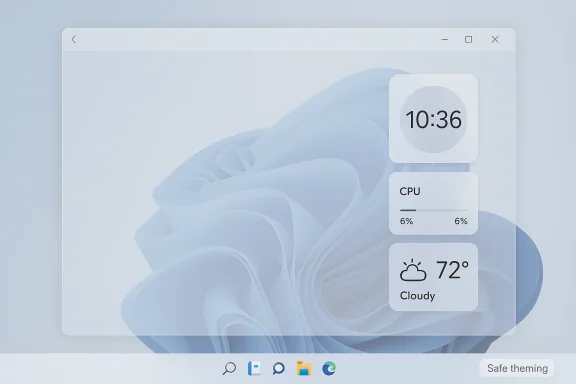Close the window

pos(495,39)
